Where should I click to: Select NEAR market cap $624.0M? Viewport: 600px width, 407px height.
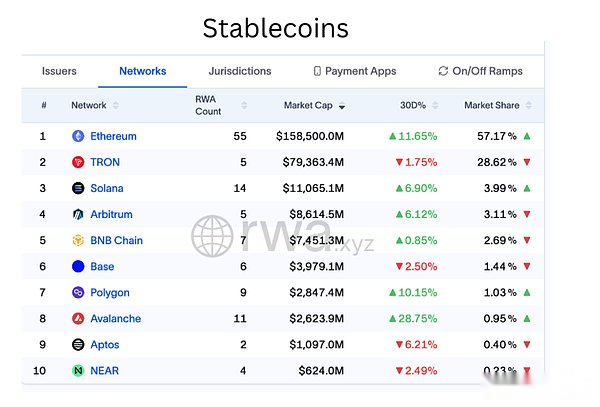click(321, 371)
